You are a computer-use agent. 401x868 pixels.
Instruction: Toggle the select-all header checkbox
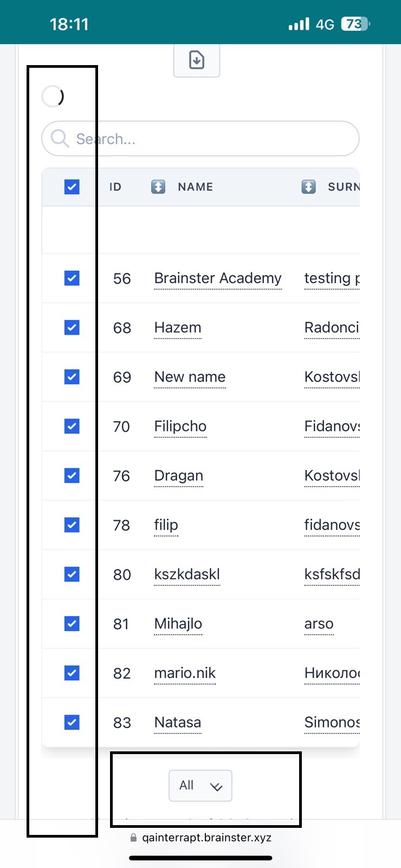[72, 187]
